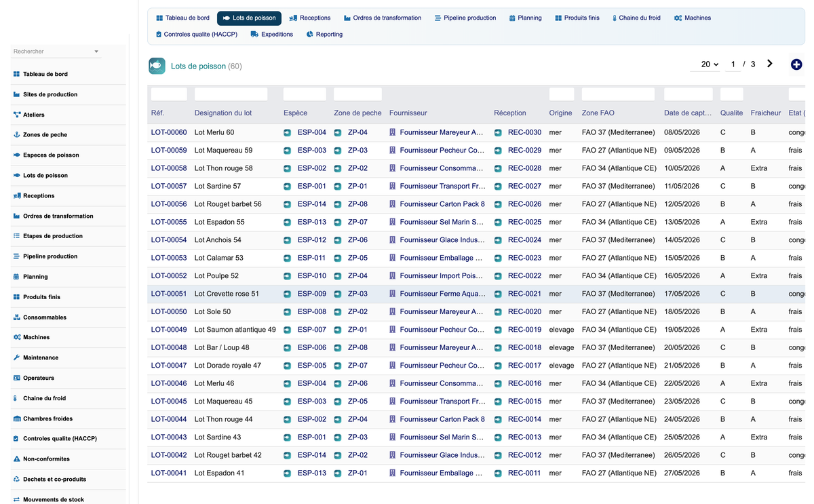Open Controles qualite (HACCP) in the sidebar
Viewport: 814px width, 504px height.
coord(60,439)
